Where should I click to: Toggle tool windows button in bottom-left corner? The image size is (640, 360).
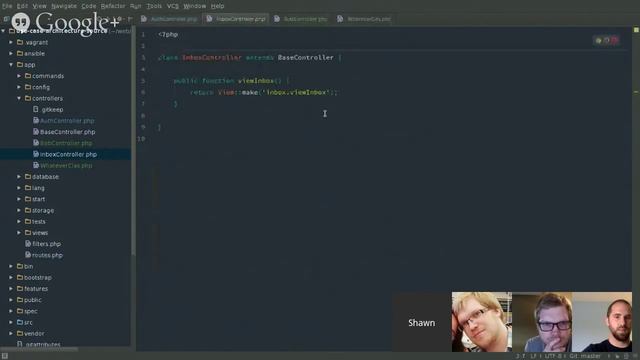[x=4, y=356]
